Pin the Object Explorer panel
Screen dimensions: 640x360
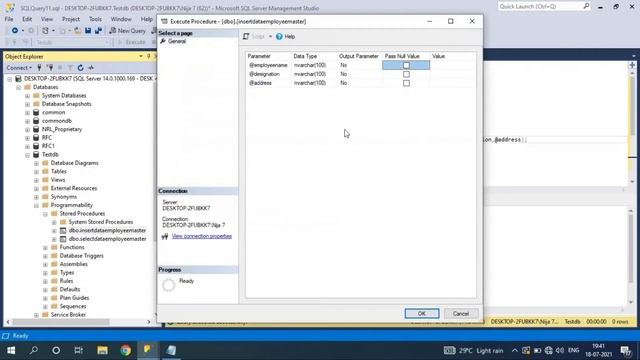[x=149, y=56]
